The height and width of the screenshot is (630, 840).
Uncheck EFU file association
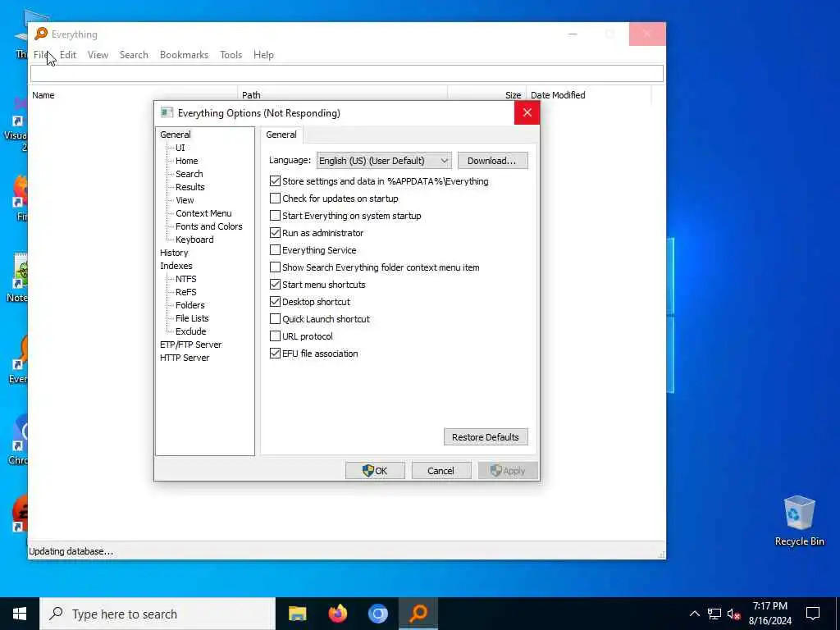point(275,353)
